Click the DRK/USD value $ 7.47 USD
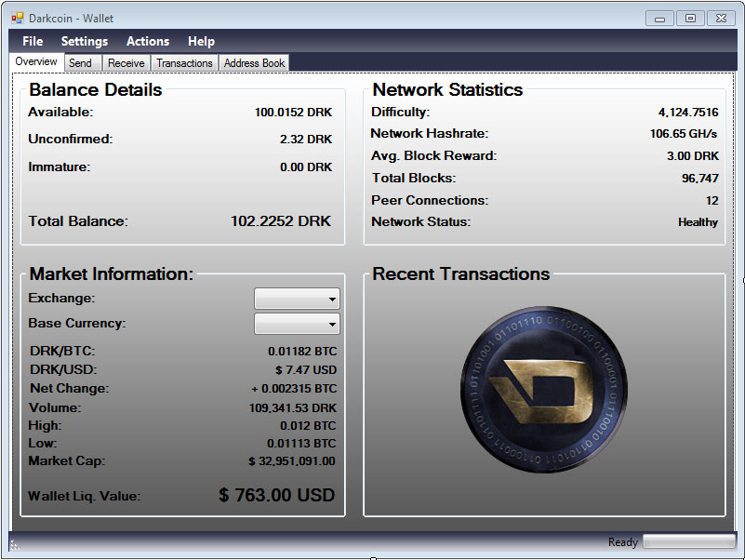The height and width of the screenshot is (560, 745). pyautogui.click(x=306, y=370)
